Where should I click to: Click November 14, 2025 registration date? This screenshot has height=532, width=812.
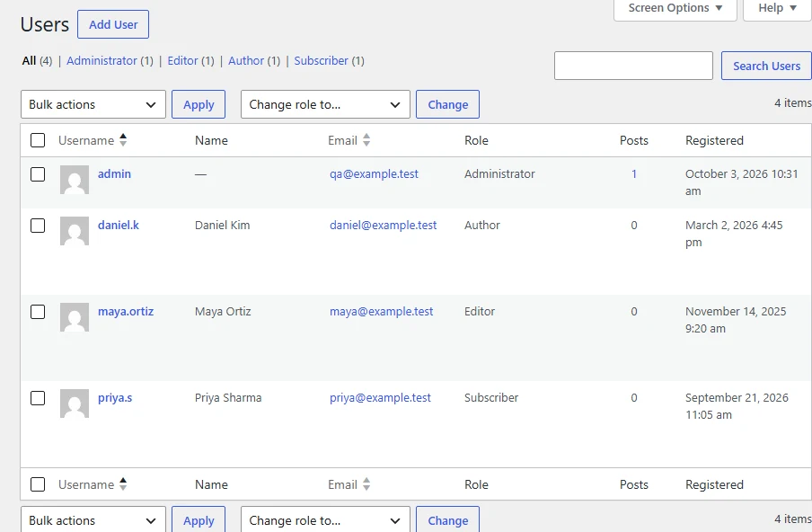(736, 320)
